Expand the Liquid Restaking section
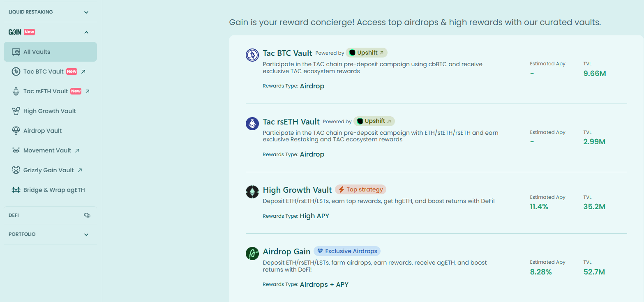This screenshot has width=644, height=302. point(86,12)
